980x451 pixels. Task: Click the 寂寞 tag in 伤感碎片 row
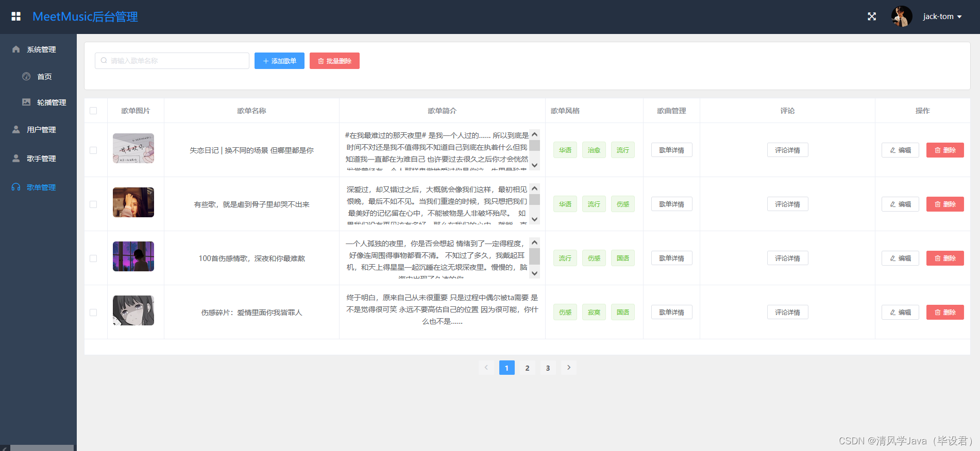(x=594, y=312)
